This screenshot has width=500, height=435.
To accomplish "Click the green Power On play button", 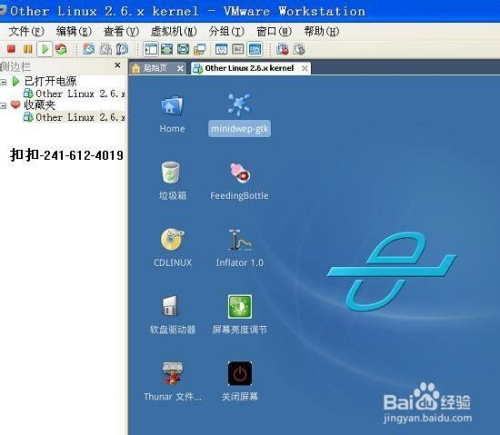I will pos(45,49).
